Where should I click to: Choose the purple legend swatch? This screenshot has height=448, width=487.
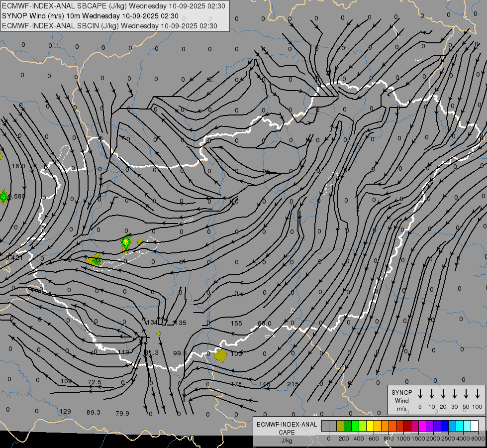(x=429, y=426)
